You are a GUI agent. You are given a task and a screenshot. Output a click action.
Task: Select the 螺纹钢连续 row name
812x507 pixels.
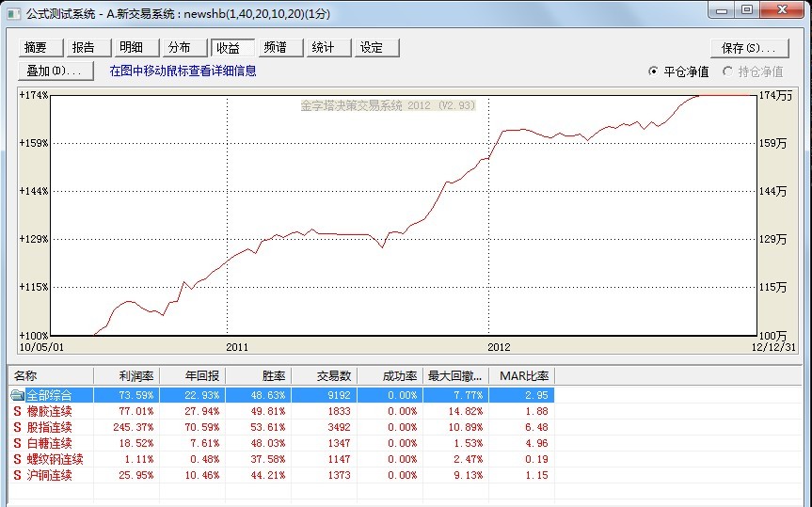coord(55,459)
